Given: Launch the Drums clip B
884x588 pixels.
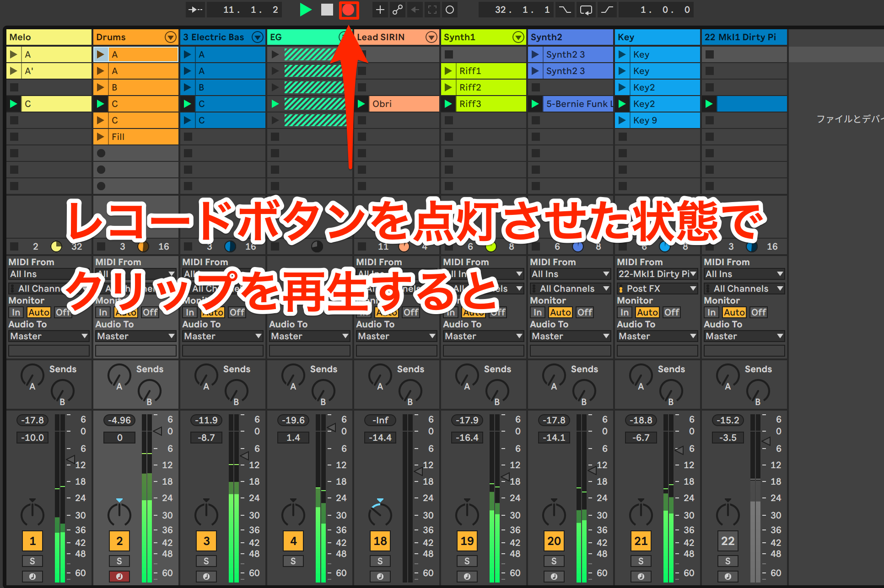Looking at the screenshot, I should click(101, 87).
